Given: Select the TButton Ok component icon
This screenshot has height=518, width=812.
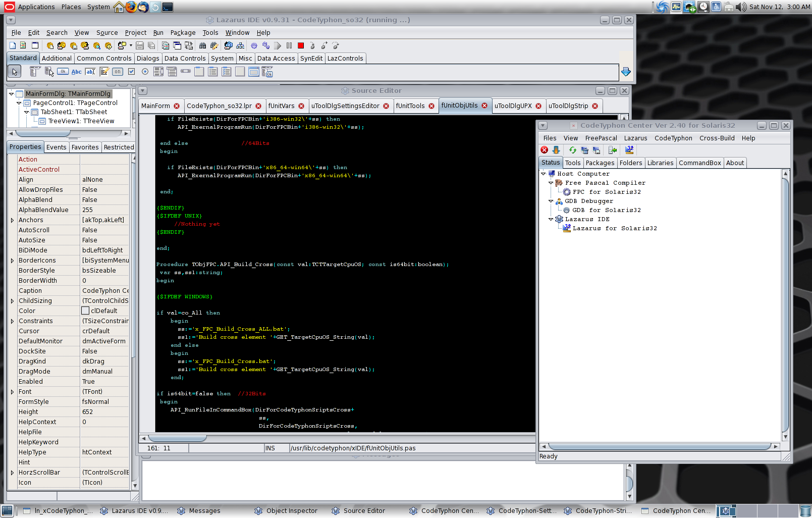Looking at the screenshot, I should (x=63, y=72).
